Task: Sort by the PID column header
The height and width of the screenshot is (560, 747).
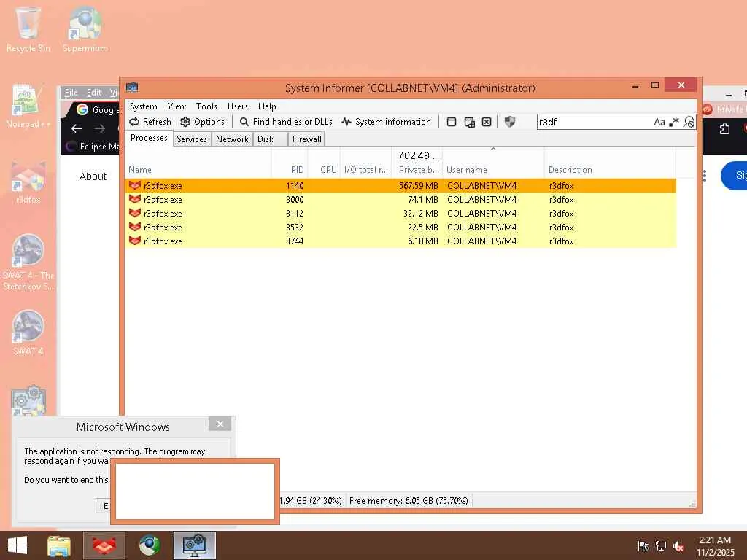Action: [290, 169]
